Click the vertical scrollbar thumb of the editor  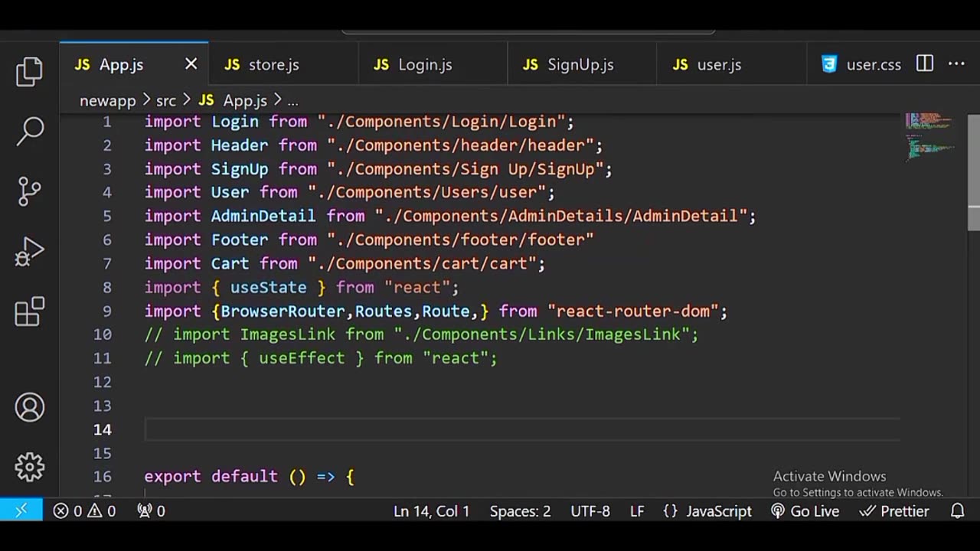pos(974,172)
